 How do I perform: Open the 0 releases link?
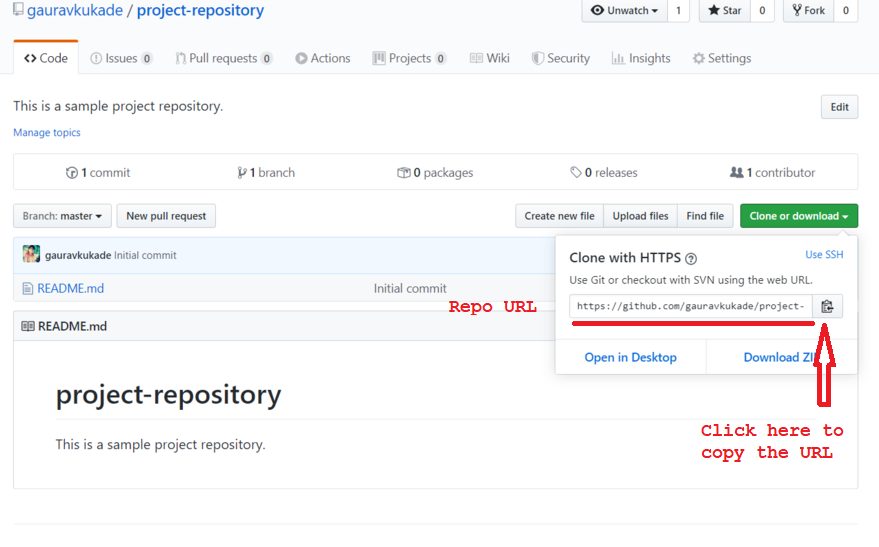604,173
